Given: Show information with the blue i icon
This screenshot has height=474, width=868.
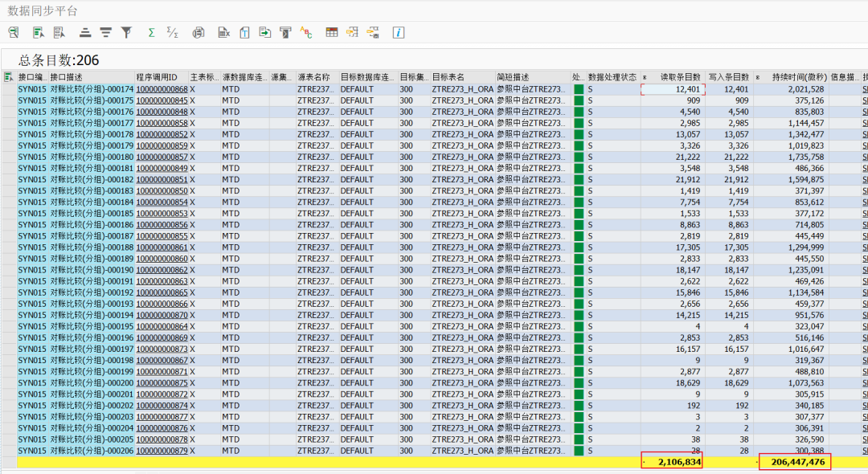Looking at the screenshot, I should click(398, 33).
